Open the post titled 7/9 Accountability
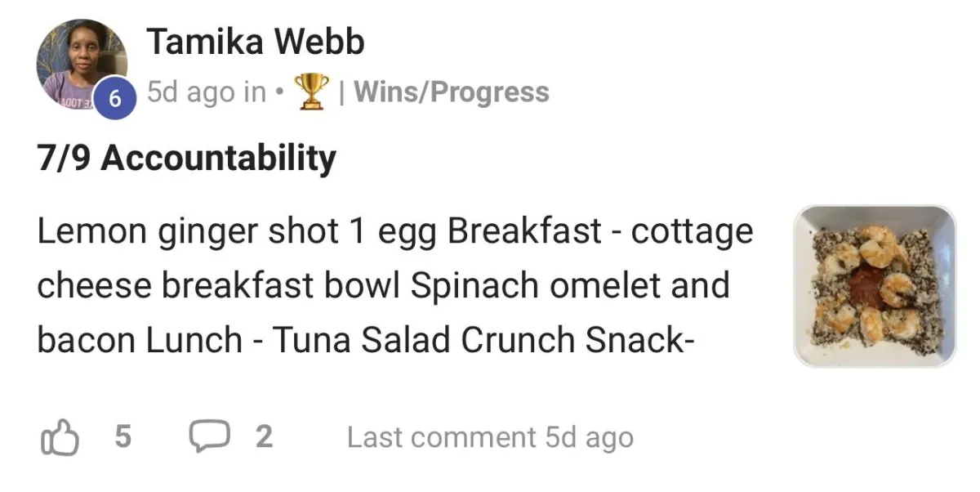The width and height of the screenshot is (980, 492). [x=186, y=159]
